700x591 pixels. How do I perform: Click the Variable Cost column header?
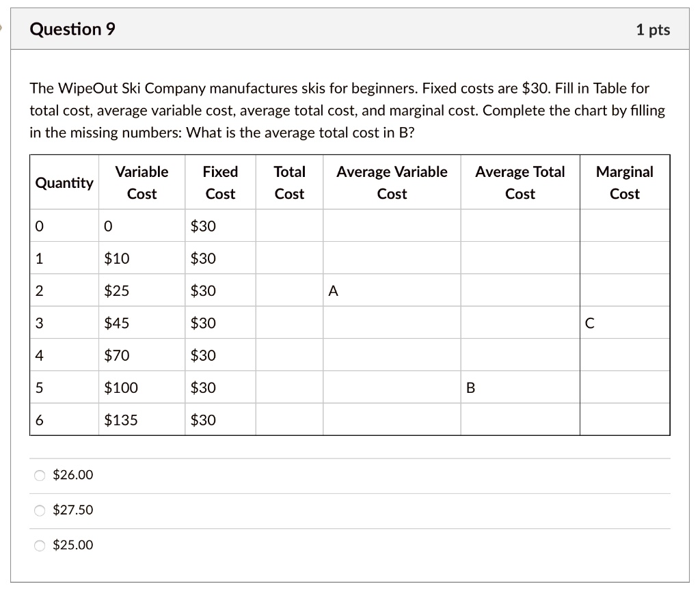142,182
